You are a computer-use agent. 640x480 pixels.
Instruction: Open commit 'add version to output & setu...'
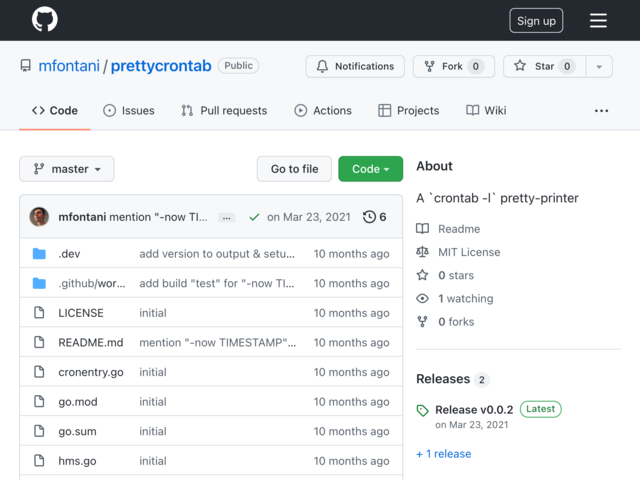(217, 254)
